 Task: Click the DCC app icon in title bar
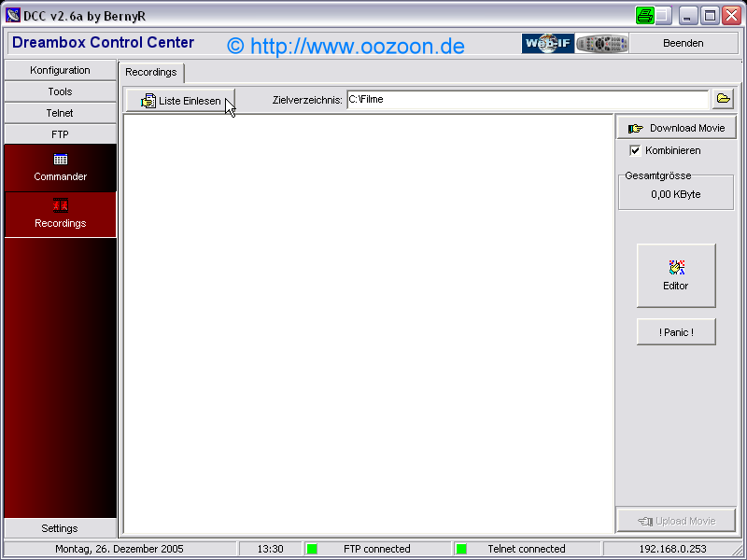coord(13,15)
